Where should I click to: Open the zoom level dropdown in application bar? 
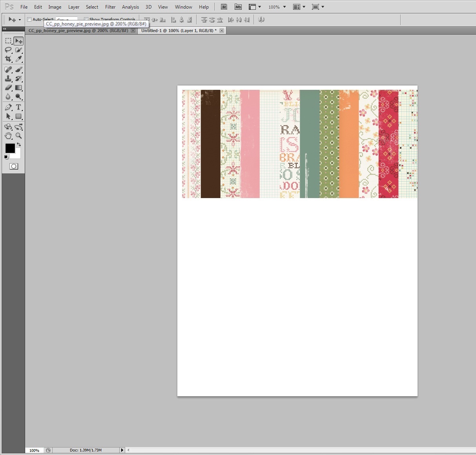pyautogui.click(x=283, y=7)
